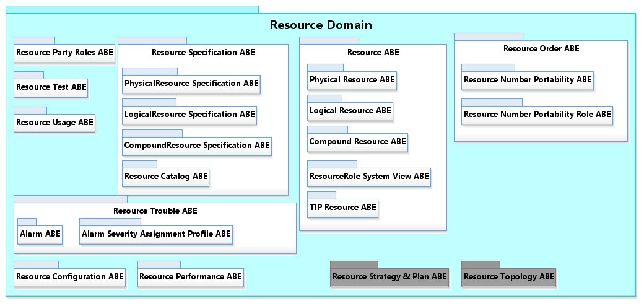The image size is (644, 306).
Task: Click the Resource Order ABE heading
Action: pos(541,48)
